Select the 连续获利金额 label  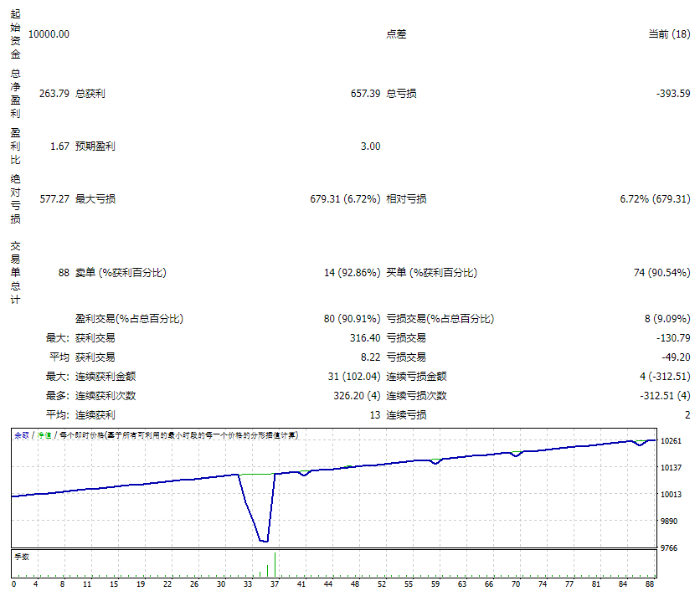[106, 377]
